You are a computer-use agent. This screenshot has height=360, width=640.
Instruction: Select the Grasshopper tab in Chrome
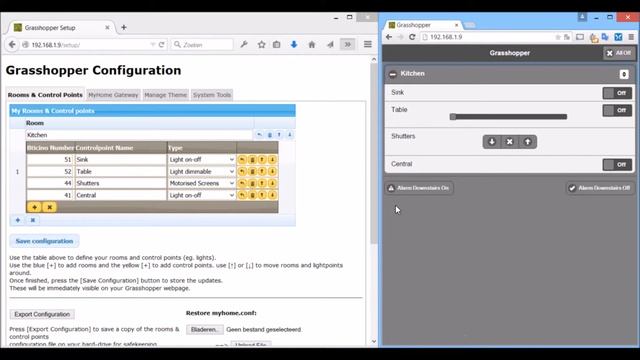pos(423,25)
